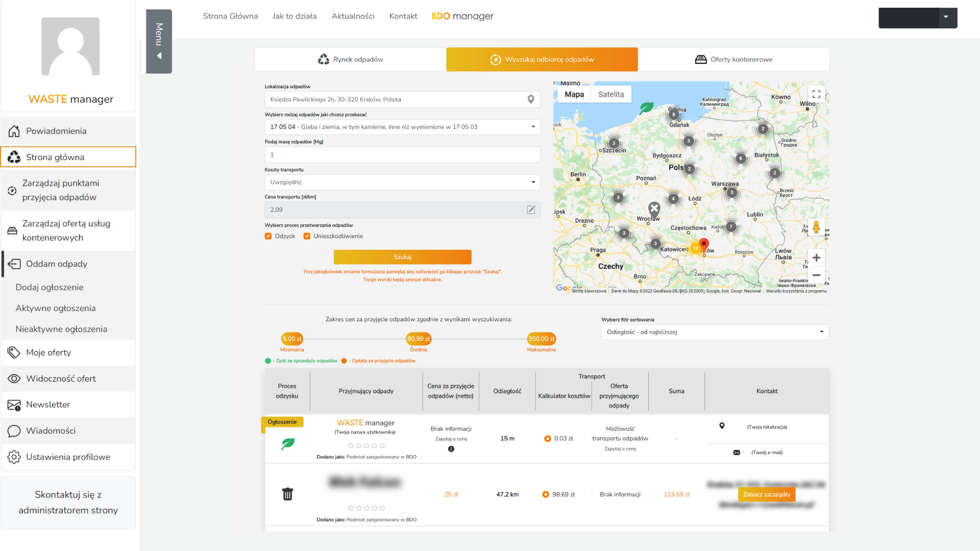This screenshot has height=551, width=980.
Task: Open Widoczność ofert eye icon item
Action: coord(68,379)
